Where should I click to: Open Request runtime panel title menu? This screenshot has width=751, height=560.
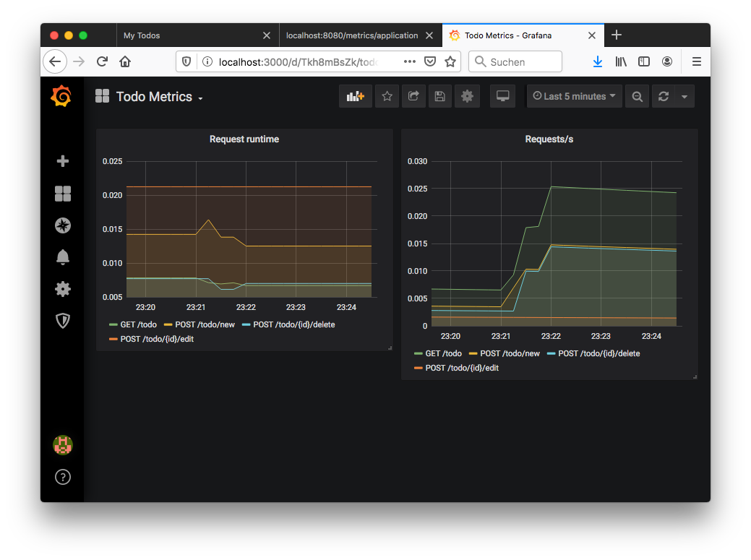[244, 139]
